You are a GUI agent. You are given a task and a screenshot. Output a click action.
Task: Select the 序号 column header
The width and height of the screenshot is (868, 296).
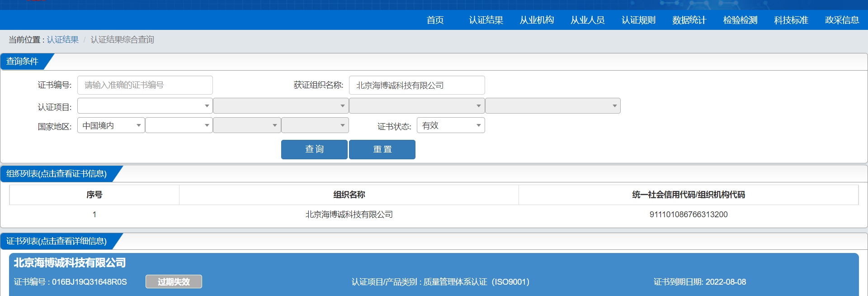(94, 195)
